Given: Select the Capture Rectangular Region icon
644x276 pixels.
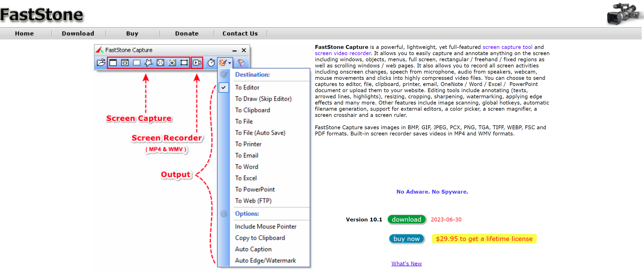Looking at the screenshot, I should 137,63.
